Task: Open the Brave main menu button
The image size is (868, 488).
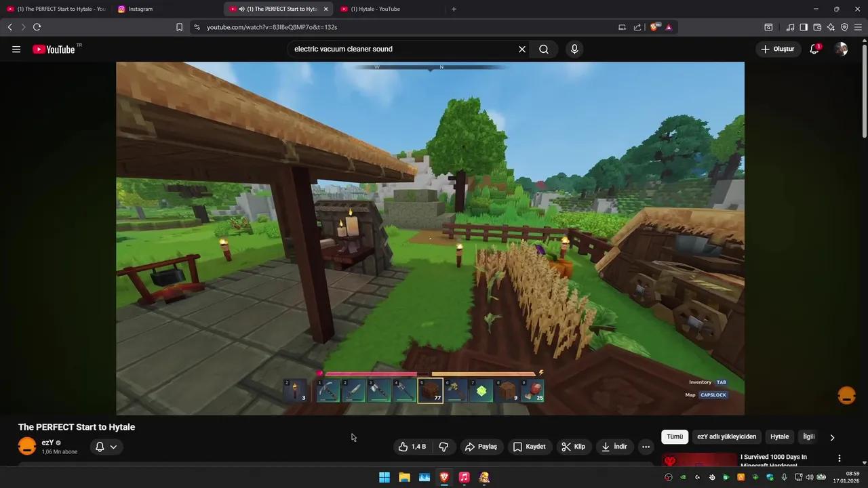Action: [858, 27]
